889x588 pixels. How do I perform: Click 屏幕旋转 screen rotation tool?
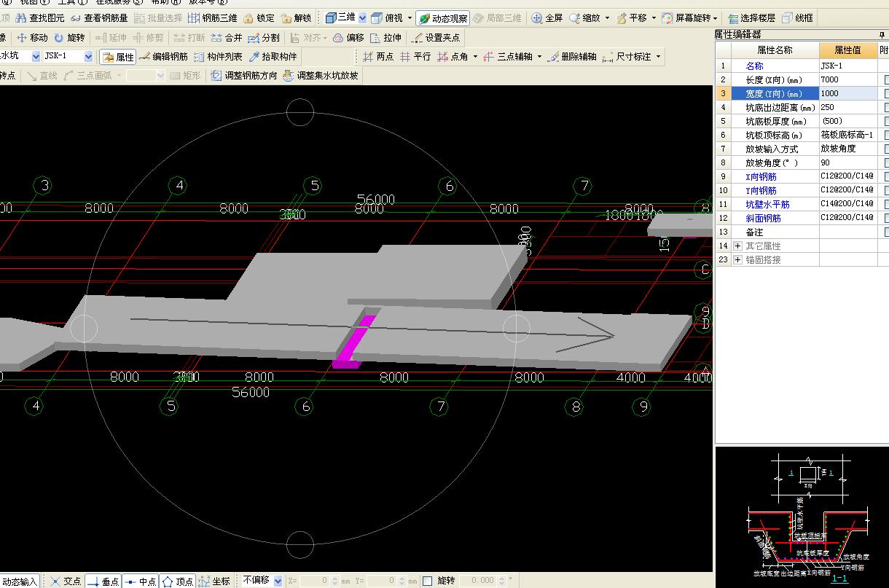pos(686,18)
